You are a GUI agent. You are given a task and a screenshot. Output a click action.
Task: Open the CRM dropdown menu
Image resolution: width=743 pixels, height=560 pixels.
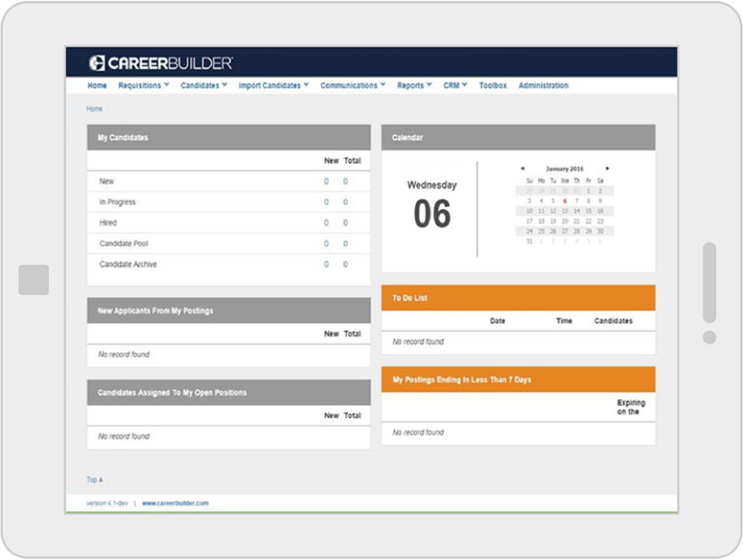pos(453,85)
